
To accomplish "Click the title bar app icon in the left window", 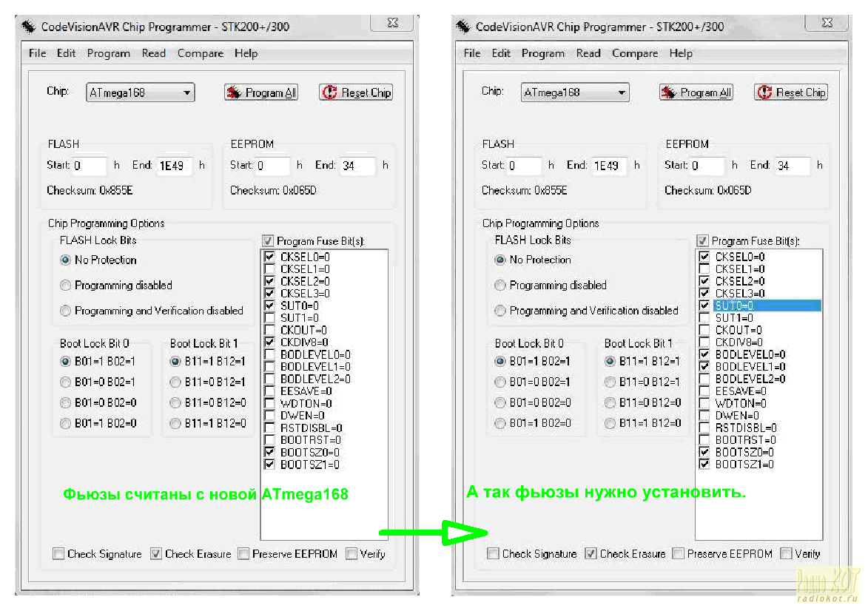I will click(x=28, y=26).
